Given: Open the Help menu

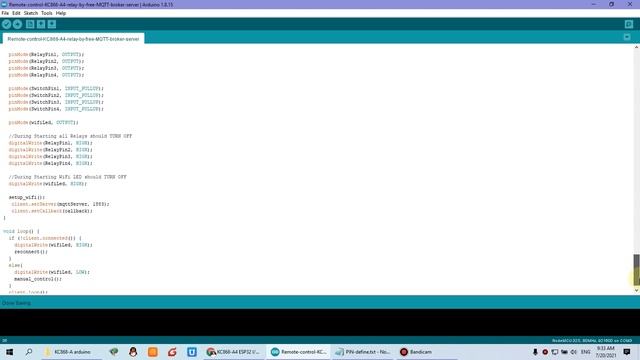Looking at the screenshot, I should tap(61, 13).
